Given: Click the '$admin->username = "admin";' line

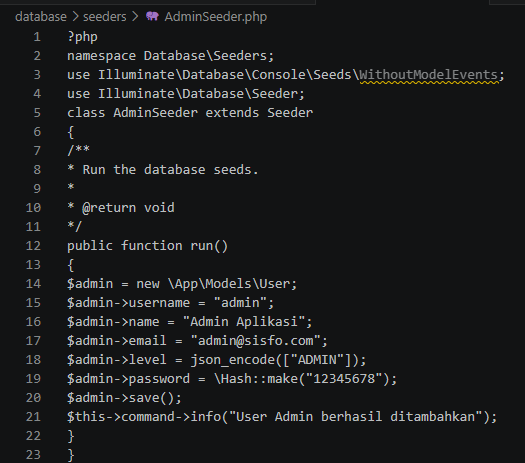Looking at the screenshot, I should tap(170, 303).
